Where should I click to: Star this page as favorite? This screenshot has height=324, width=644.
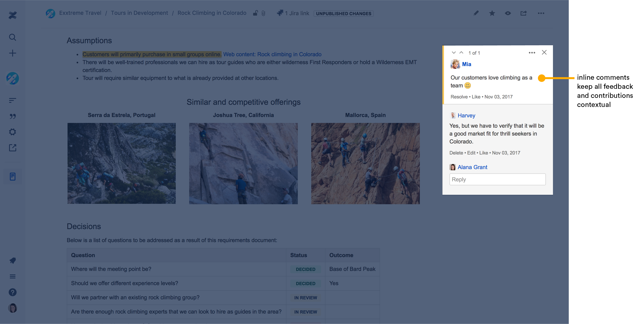[x=492, y=13]
